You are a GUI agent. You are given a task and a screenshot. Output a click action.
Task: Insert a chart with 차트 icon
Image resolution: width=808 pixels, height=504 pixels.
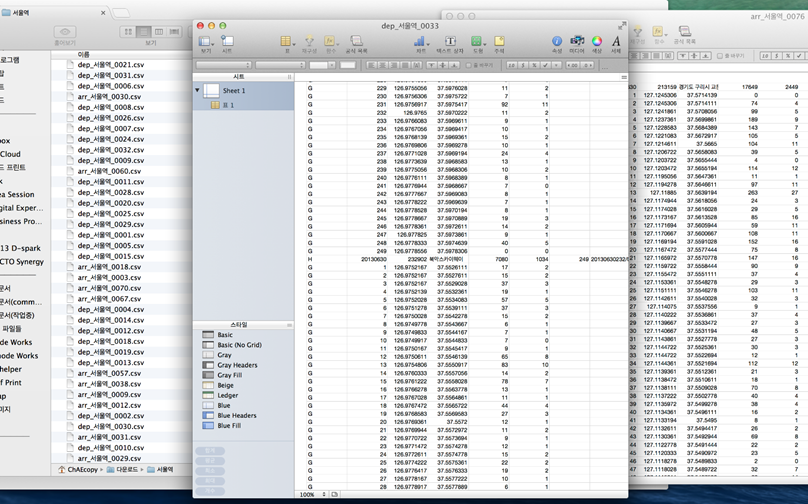pos(422,42)
